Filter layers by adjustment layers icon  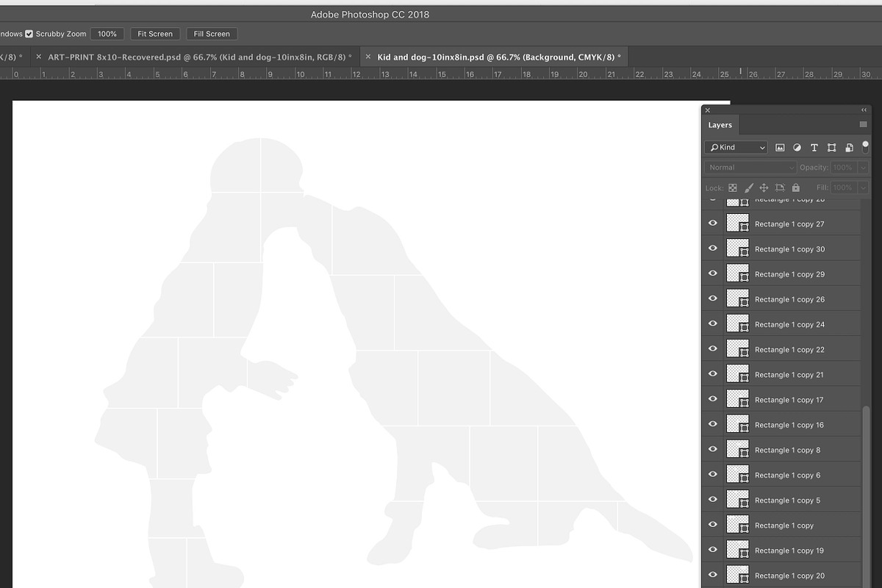(797, 148)
